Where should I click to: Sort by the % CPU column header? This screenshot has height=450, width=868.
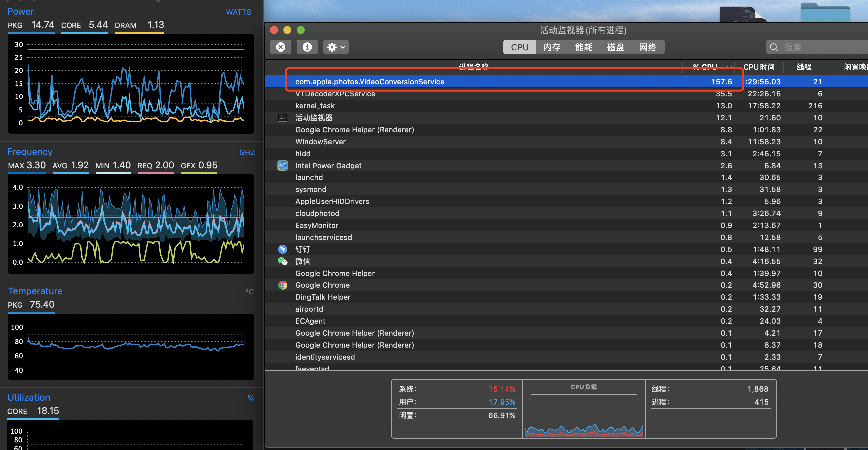[705, 67]
